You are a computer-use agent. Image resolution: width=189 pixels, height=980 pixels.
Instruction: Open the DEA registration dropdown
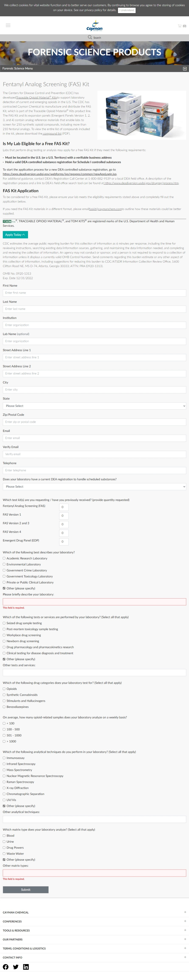[95, 487]
